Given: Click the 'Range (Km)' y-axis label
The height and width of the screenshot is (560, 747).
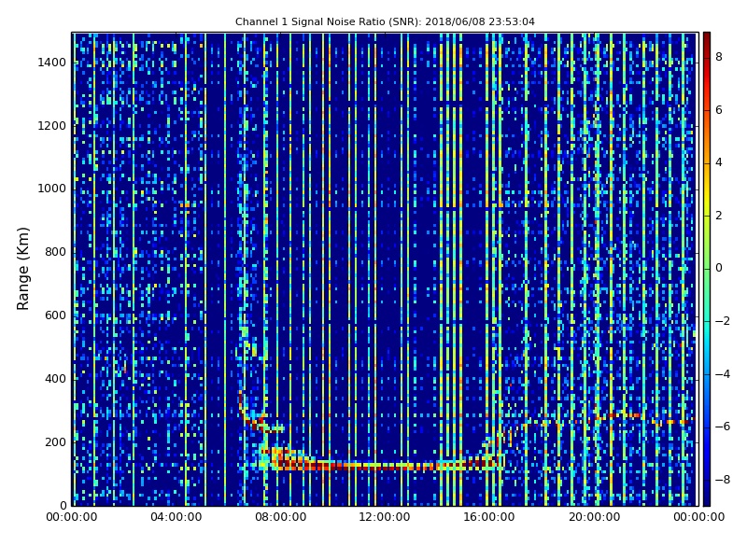Looking at the screenshot, I should pyautogui.click(x=22, y=269).
